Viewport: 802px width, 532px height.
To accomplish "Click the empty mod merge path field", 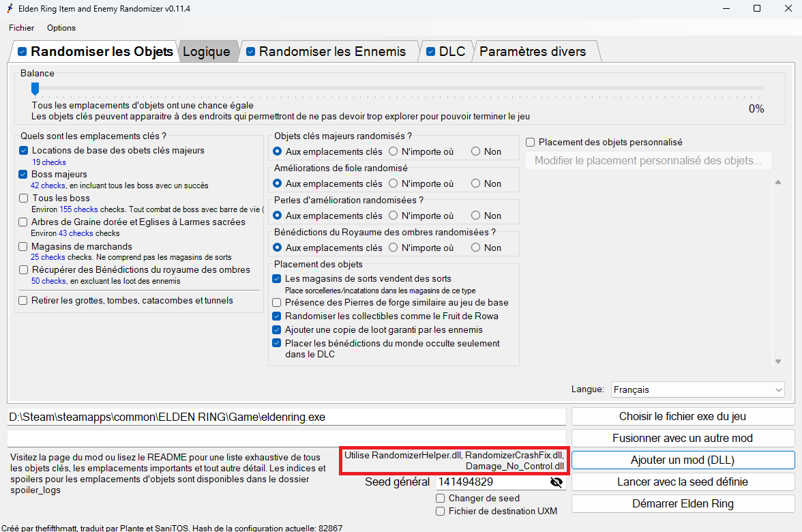I will (286, 438).
